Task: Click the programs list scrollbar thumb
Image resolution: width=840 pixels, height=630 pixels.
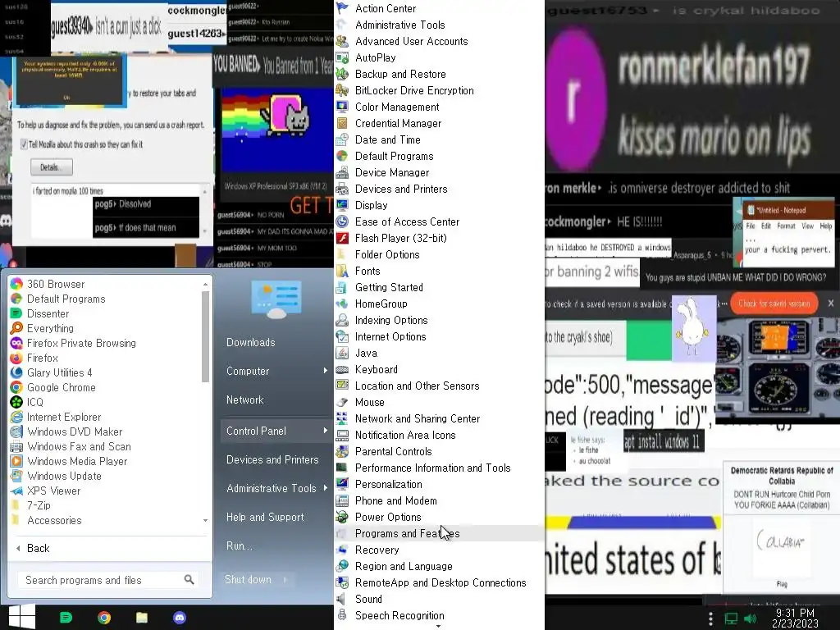Action: (204, 336)
